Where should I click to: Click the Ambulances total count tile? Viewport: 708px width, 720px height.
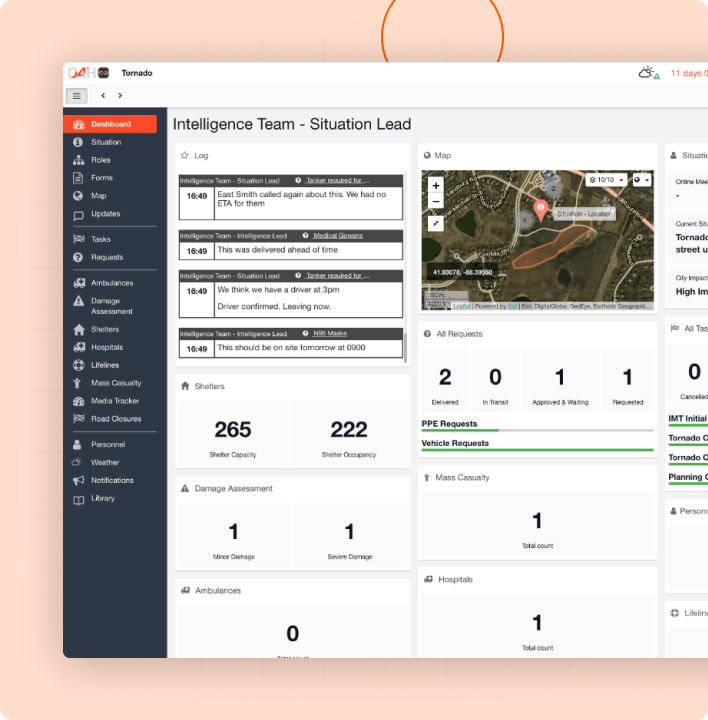[x=292, y=632]
